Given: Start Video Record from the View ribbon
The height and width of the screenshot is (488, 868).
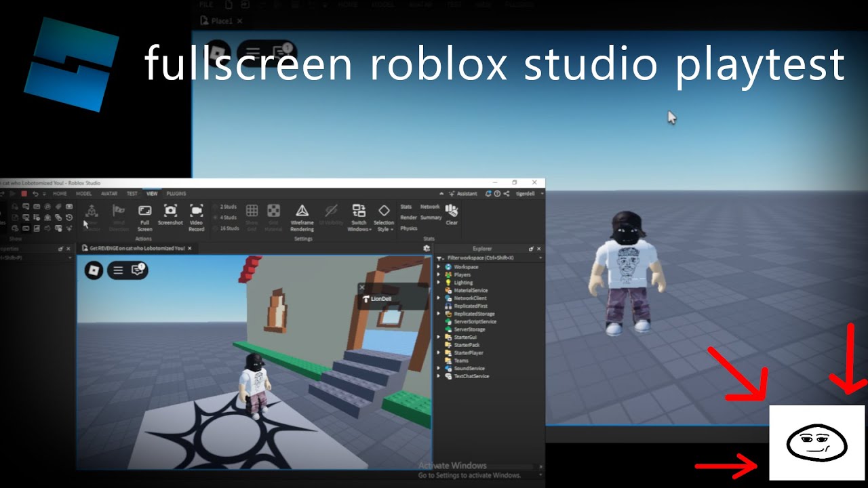Looking at the screenshot, I should pos(196,218).
